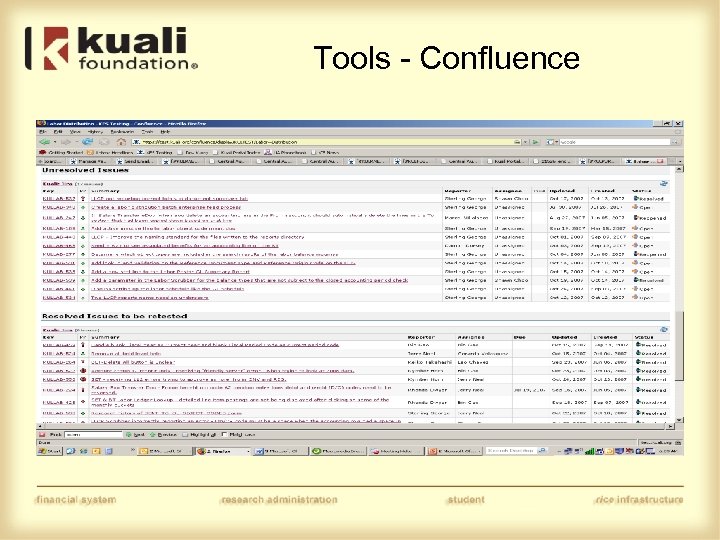Viewport: 720px width, 540px height.
Task: Switch to the Kuali Portal tab
Action: [x=508, y=161]
